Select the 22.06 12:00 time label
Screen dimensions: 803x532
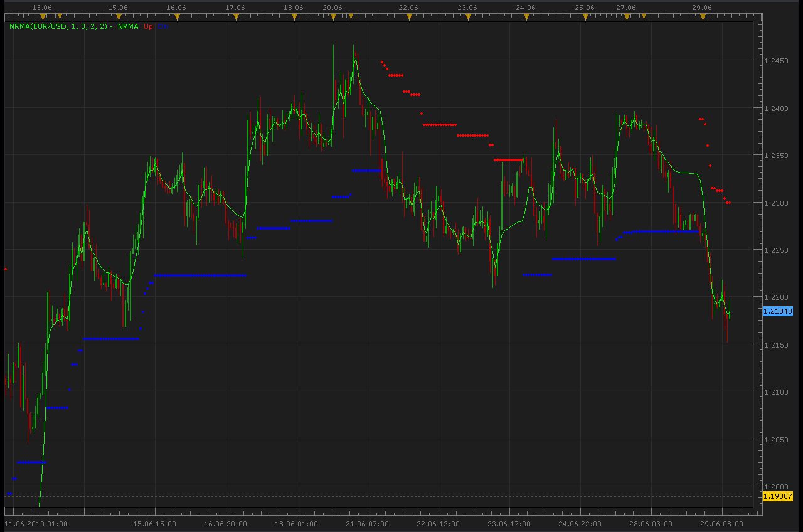(438, 524)
